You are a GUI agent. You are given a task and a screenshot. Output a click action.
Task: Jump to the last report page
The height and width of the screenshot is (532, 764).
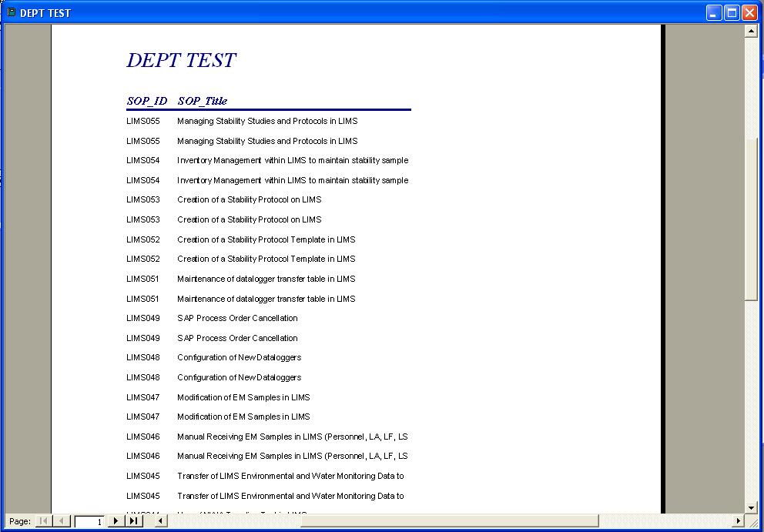pyautogui.click(x=133, y=520)
